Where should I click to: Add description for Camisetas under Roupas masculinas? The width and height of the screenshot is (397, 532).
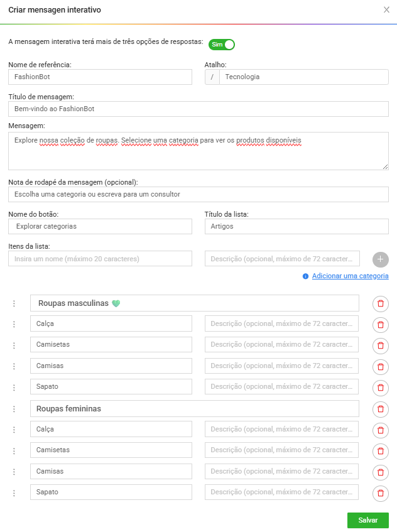(x=281, y=345)
